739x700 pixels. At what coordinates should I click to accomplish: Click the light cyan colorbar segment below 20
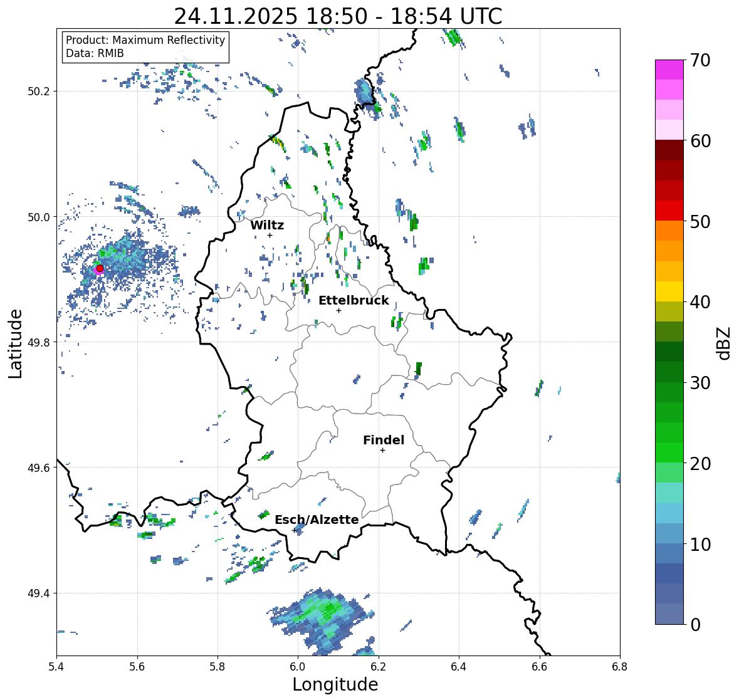[669, 493]
